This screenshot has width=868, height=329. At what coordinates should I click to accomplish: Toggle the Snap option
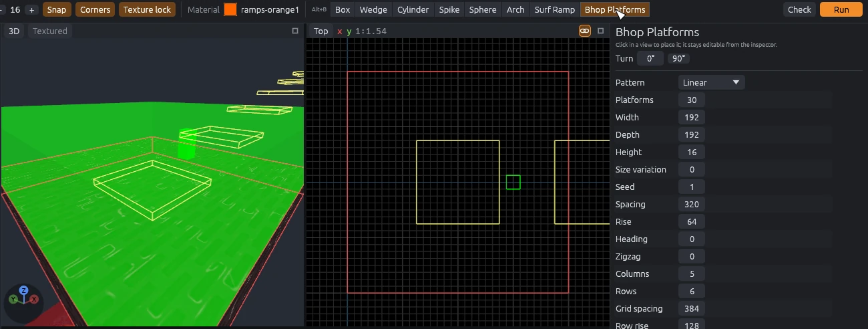(x=57, y=9)
